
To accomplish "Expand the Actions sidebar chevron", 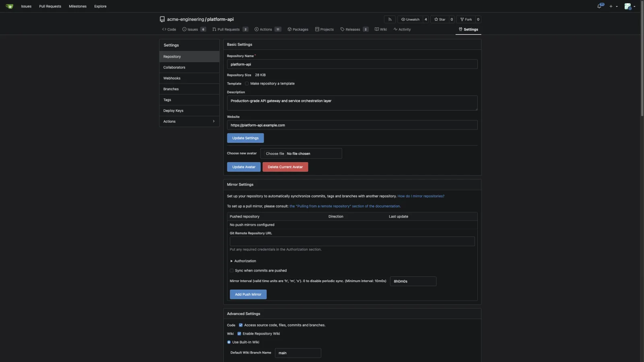I will click(x=213, y=121).
